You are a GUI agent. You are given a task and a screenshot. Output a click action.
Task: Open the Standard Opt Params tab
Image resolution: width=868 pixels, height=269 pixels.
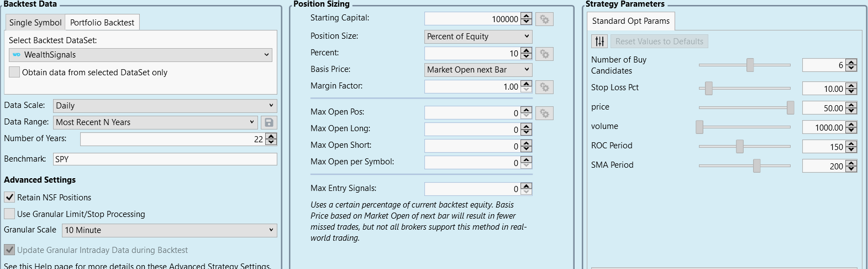click(630, 21)
